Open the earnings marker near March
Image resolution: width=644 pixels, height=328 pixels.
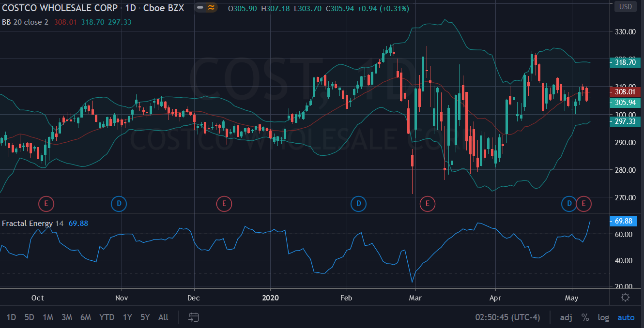[427, 204]
